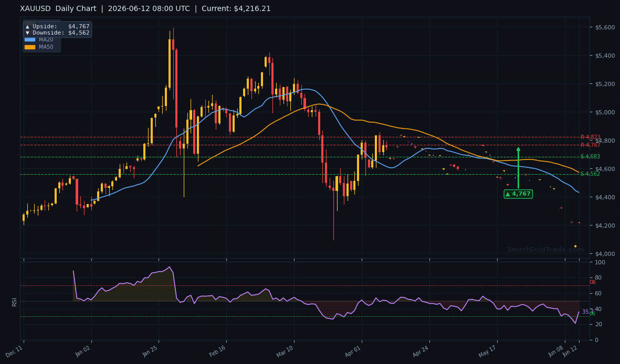Click the Feb 16 date label

click(218, 350)
